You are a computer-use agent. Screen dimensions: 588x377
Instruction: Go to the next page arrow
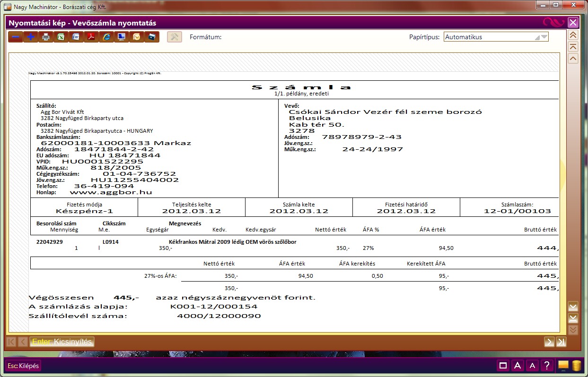(549, 342)
